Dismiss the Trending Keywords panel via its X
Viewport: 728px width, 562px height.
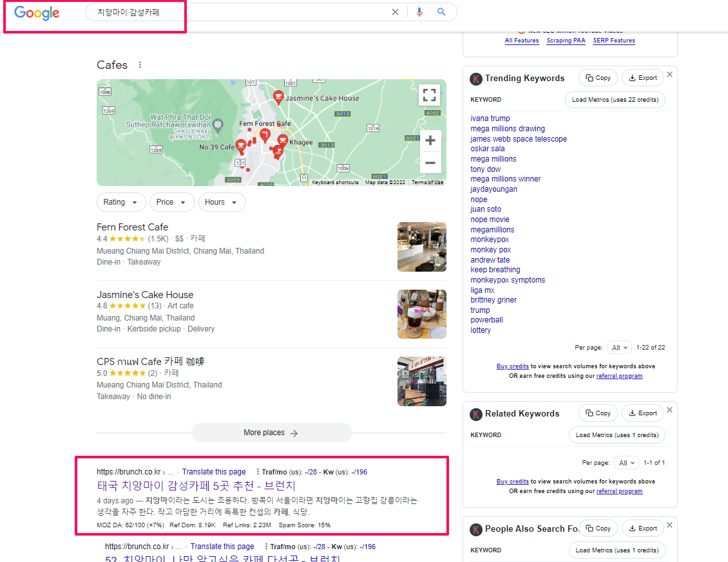pyautogui.click(x=669, y=74)
